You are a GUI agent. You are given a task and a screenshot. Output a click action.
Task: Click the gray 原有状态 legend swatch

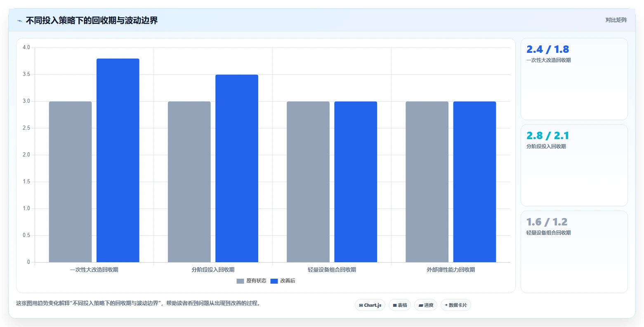tap(240, 281)
